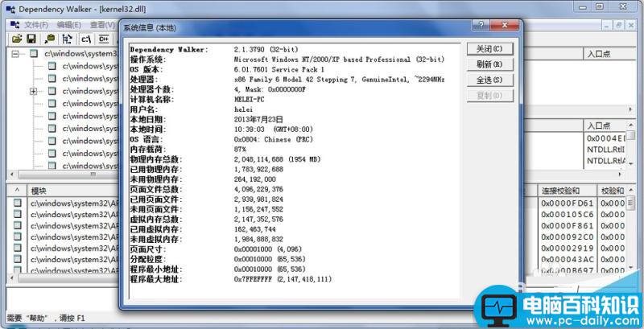Click the auto-expand tree toolbar icon

68,39
